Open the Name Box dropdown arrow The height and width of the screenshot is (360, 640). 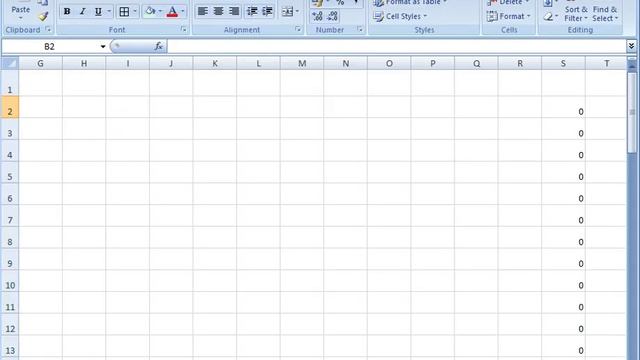coord(103,47)
